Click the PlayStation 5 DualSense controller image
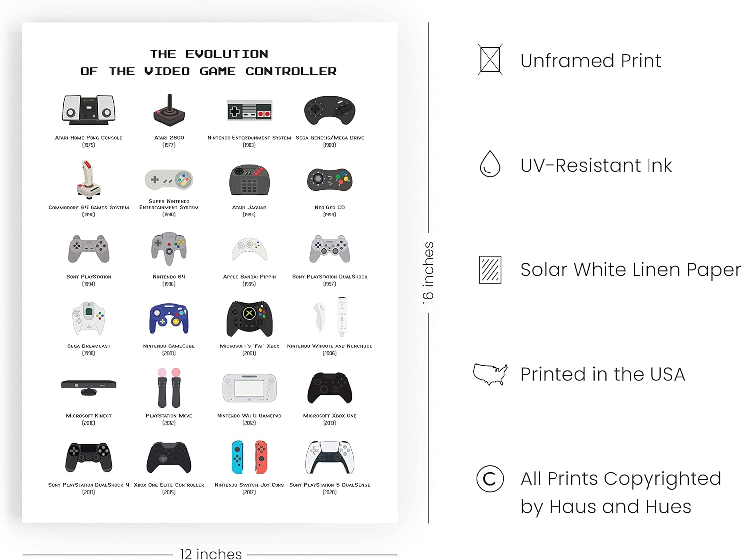This screenshot has width=742, height=560. pyautogui.click(x=329, y=457)
